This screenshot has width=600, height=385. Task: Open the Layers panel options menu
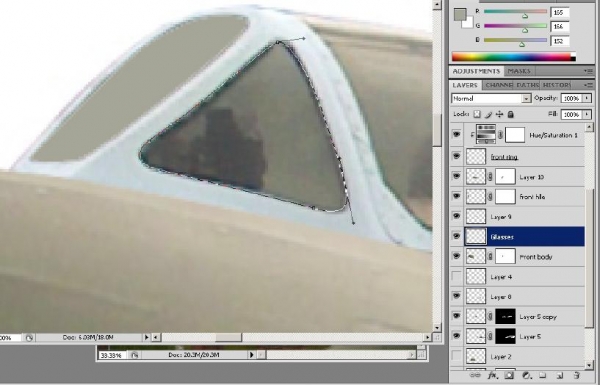coord(588,85)
